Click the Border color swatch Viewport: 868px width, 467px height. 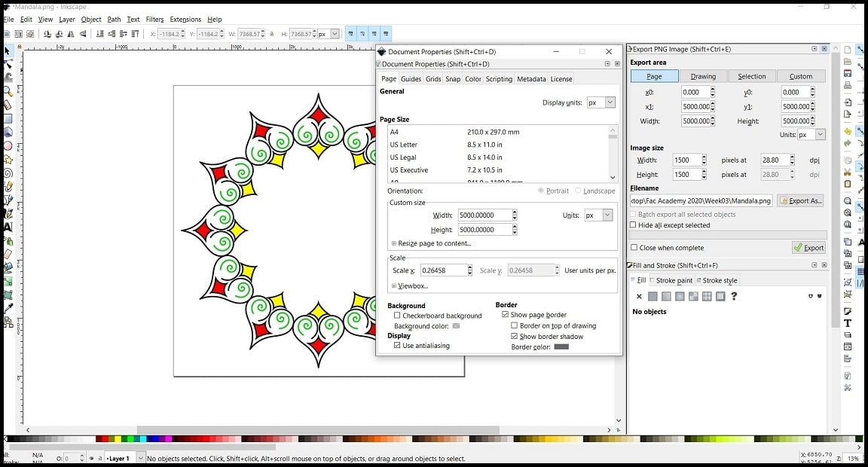[x=561, y=347]
